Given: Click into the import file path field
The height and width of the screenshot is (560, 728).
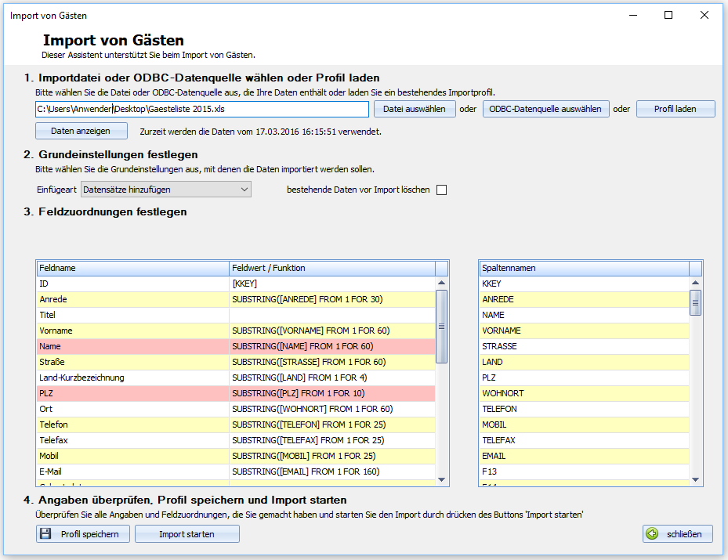Looking at the screenshot, I should coord(202,109).
